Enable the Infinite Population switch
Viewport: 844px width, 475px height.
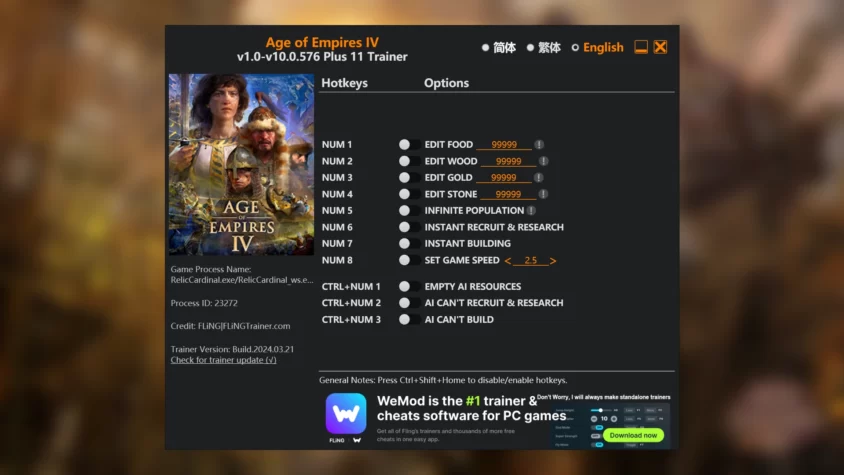click(409, 211)
